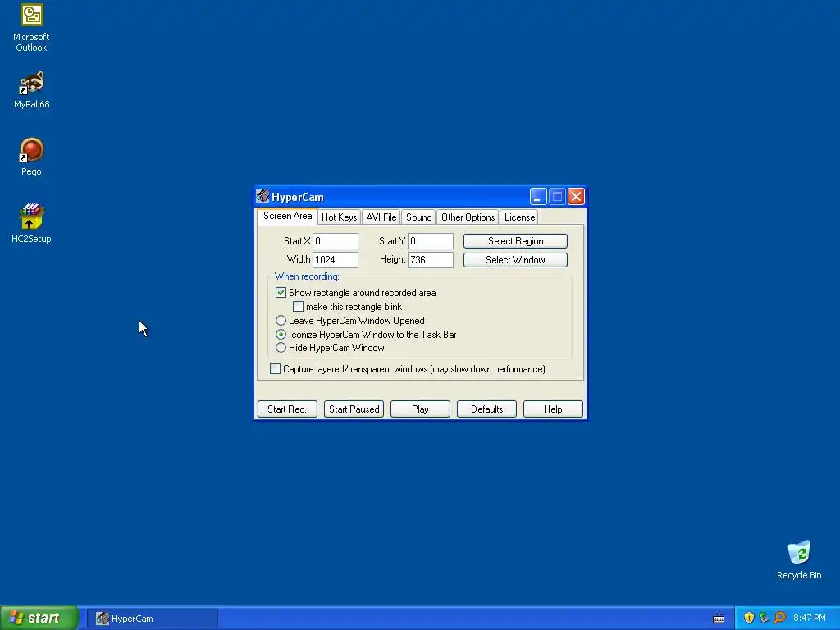This screenshot has height=630, width=840.
Task: Click the Start Paused button
Action: [x=354, y=409]
